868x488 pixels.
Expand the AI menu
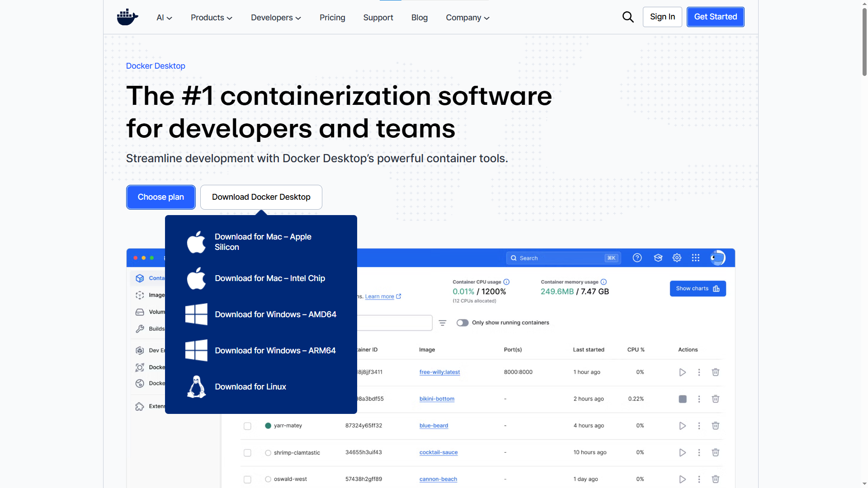click(164, 18)
